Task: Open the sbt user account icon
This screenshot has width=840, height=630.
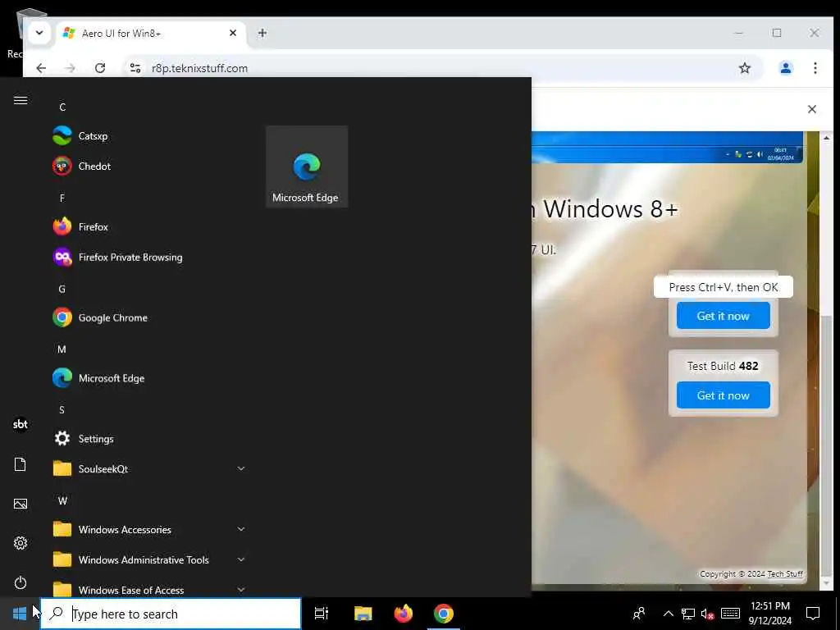Action: coord(21,424)
